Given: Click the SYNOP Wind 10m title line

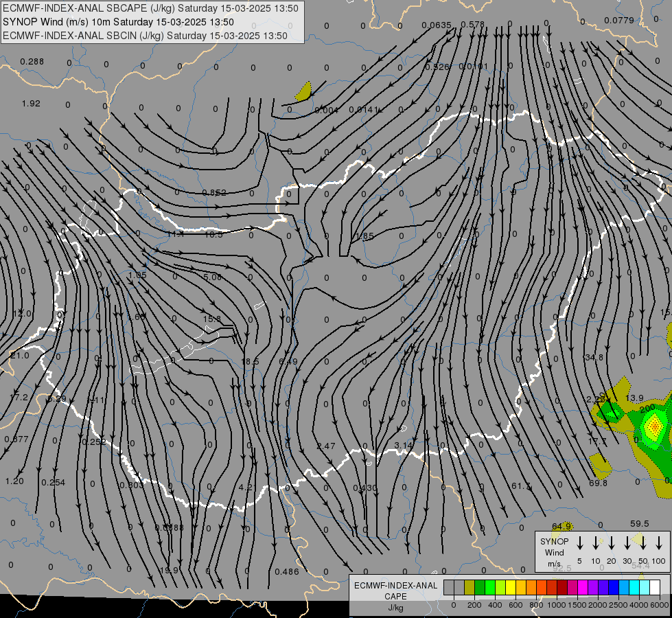Looking at the screenshot, I should click(x=118, y=22).
